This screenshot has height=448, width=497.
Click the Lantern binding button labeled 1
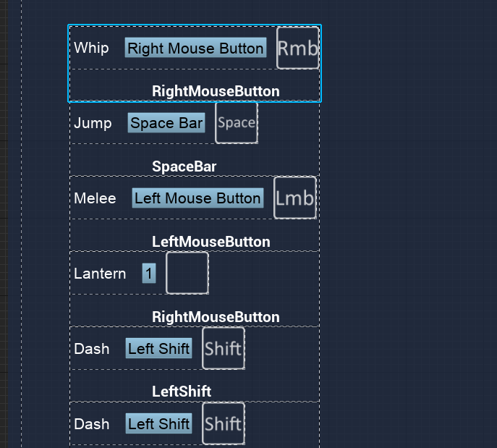(148, 273)
